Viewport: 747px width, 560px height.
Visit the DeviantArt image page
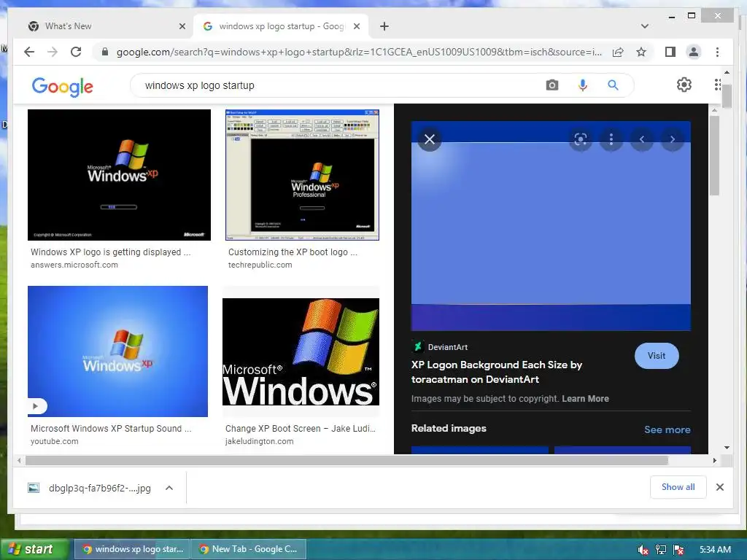click(657, 356)
